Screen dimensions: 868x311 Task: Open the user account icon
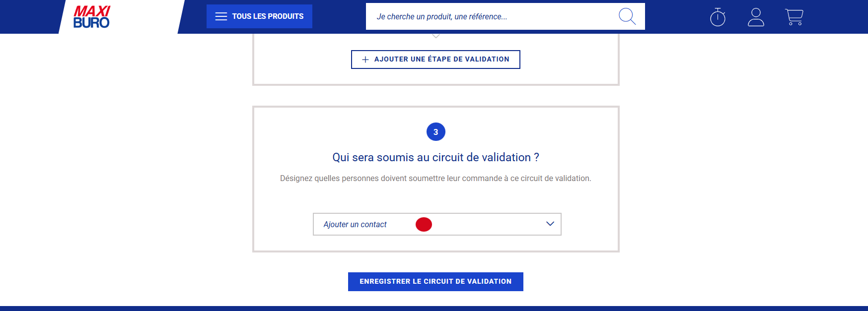pyautogui.click(x=756, y=17)
